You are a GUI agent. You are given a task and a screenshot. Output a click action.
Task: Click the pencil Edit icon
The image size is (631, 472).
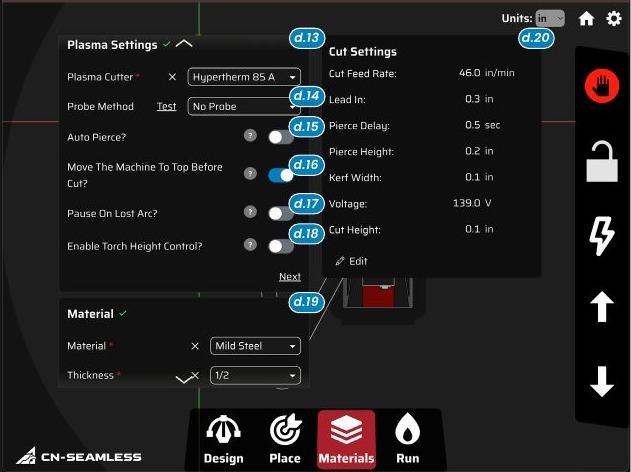pyautogui.click(x=340, y=261)
